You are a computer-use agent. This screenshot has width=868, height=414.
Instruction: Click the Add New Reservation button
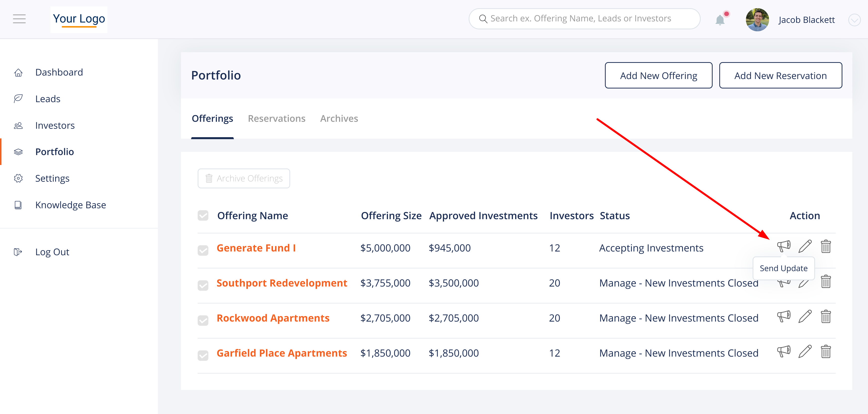coord(780,76)
